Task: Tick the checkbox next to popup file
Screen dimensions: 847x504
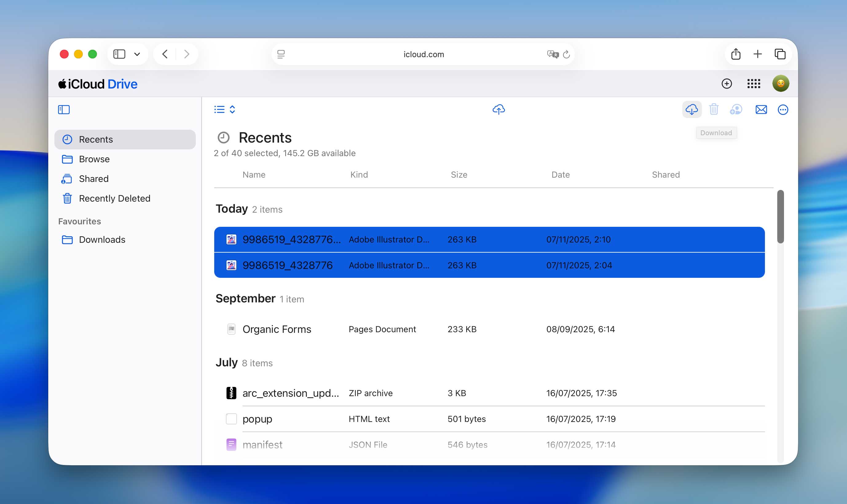Action: [x=231, y=419]
